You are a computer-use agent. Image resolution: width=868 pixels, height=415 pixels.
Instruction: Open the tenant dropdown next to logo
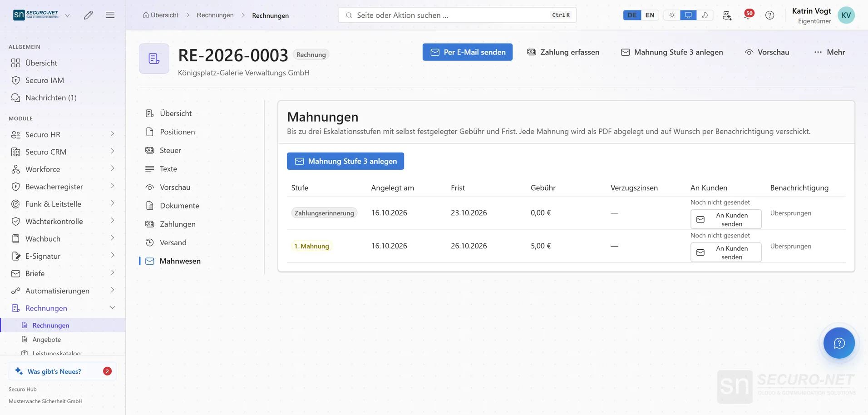click(67, 15)
